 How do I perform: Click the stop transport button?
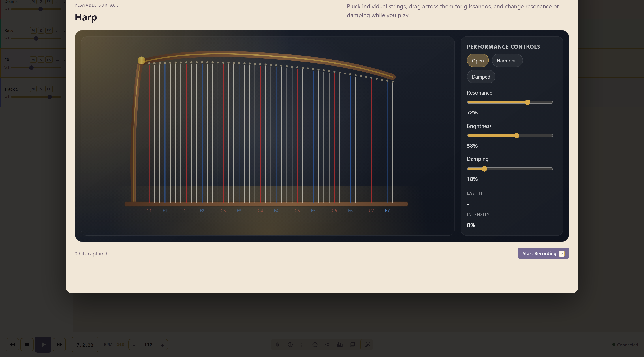coord(27,345)
